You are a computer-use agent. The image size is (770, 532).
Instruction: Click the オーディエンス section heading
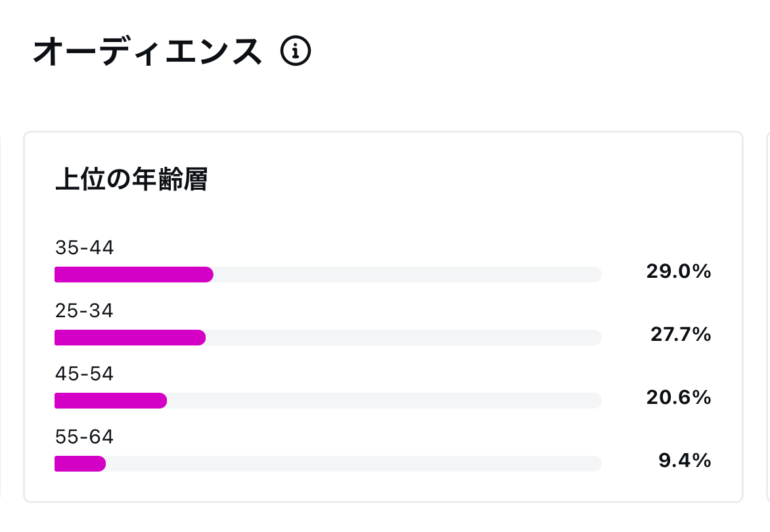pyautogui.click(x=147, y=51)
